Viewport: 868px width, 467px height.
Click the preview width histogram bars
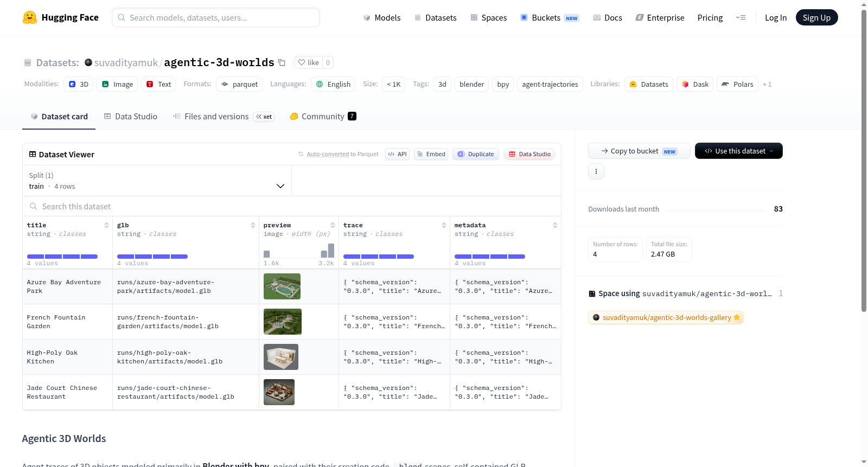pos(299,251)
